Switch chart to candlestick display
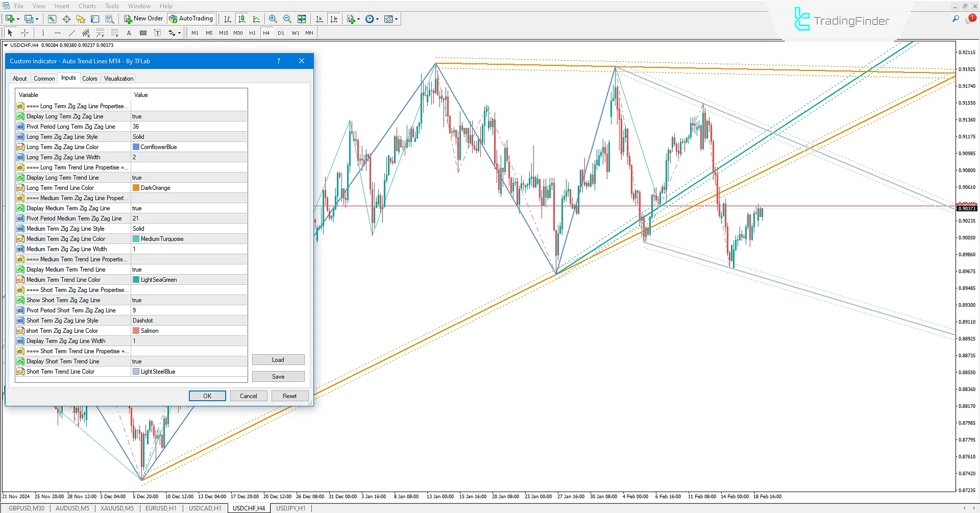This screenshot has width=980, height=513. (x=242, y=19)
